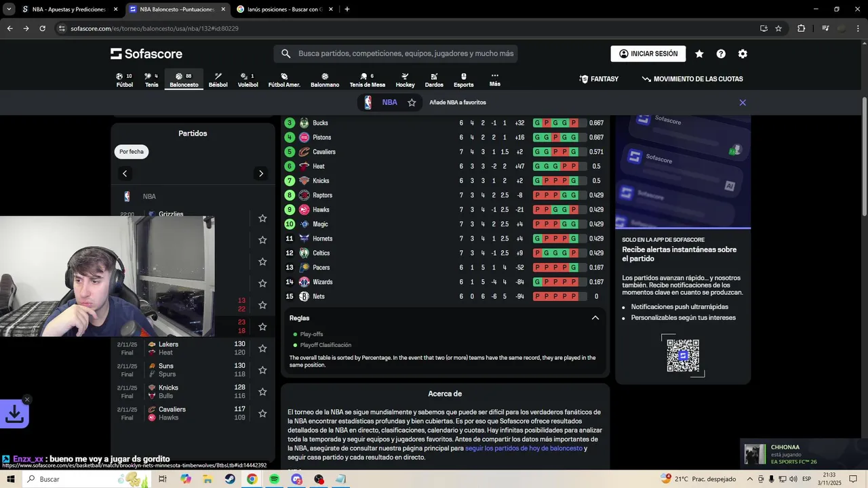This screenshot has height=488, width=868.
Task: Open Windows Start menu
Action: [11, 479]
